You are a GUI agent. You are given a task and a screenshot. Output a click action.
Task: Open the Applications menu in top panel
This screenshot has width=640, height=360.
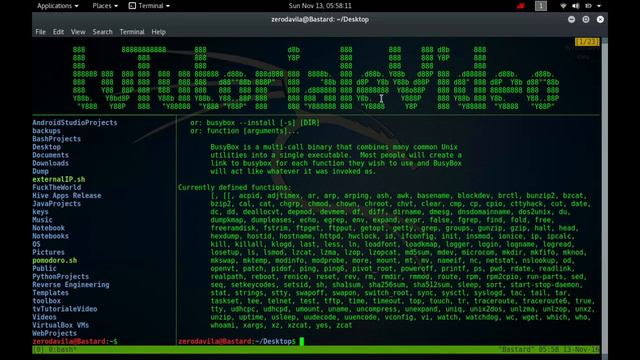point(58,6)
